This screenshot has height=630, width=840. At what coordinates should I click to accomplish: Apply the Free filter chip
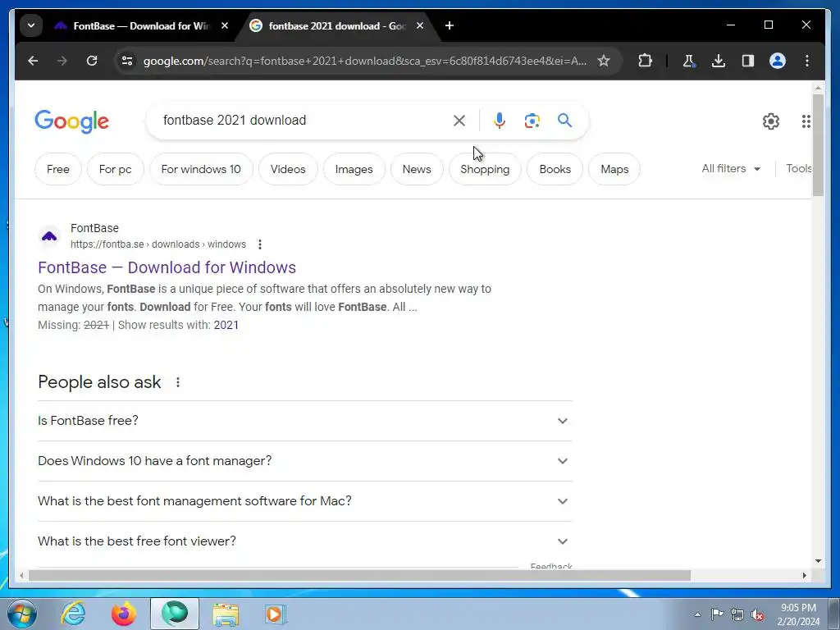coord(58,169)
